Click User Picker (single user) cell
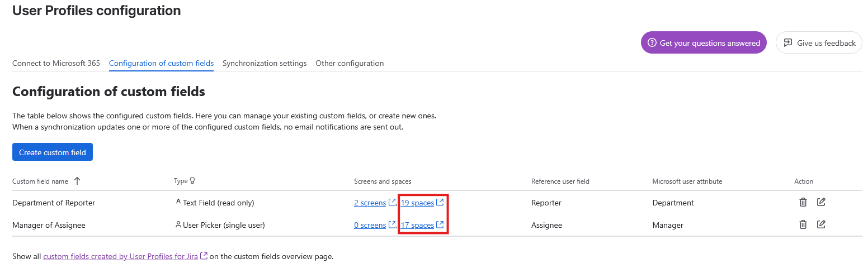868x273 pixels. point(224,225)
